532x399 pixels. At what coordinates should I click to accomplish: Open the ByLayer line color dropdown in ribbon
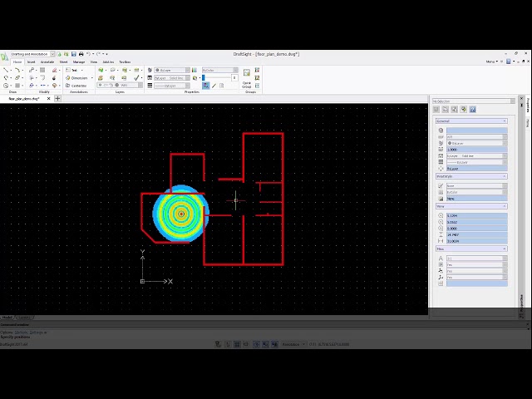pos(172,70)
